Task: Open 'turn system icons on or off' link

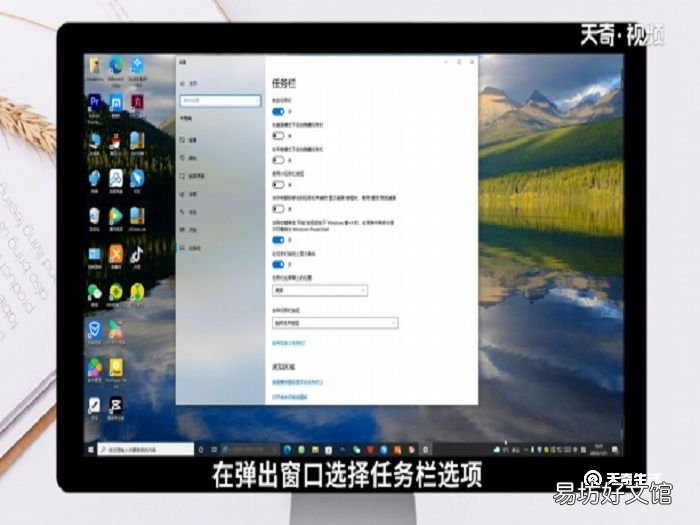Action: 290,396
